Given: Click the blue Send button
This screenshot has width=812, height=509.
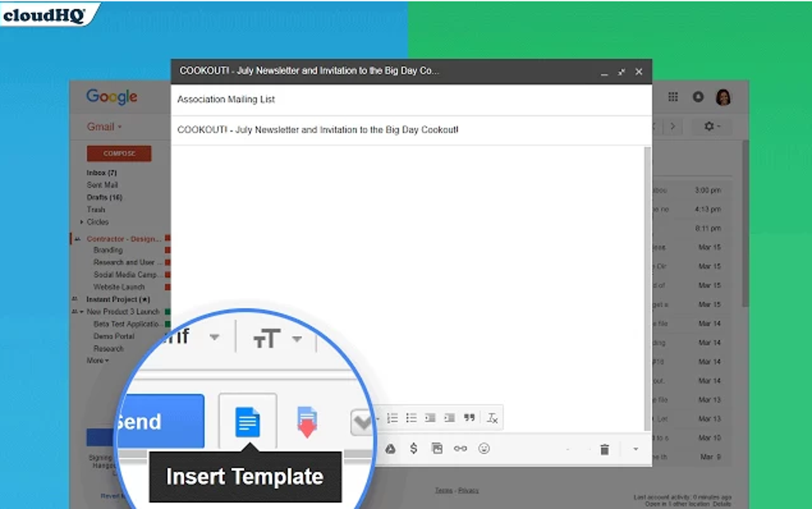Looking at the screenshot, I should pos(161,421).
